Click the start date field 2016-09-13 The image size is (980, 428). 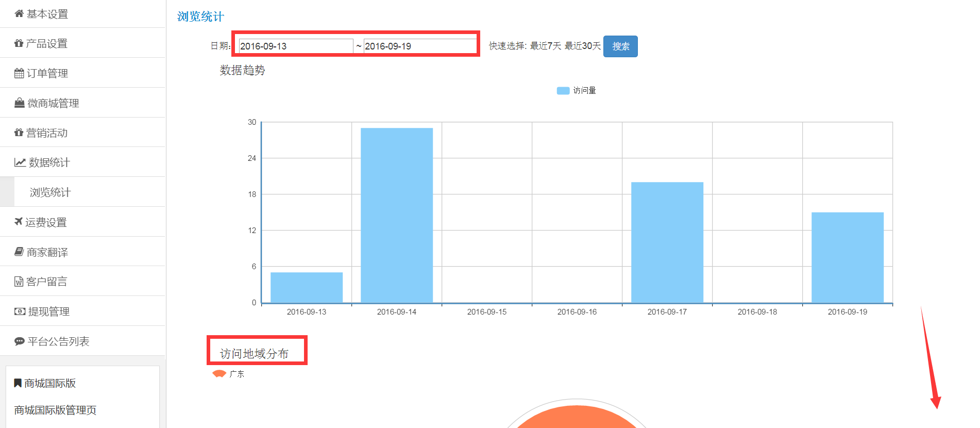coord(296,46)
